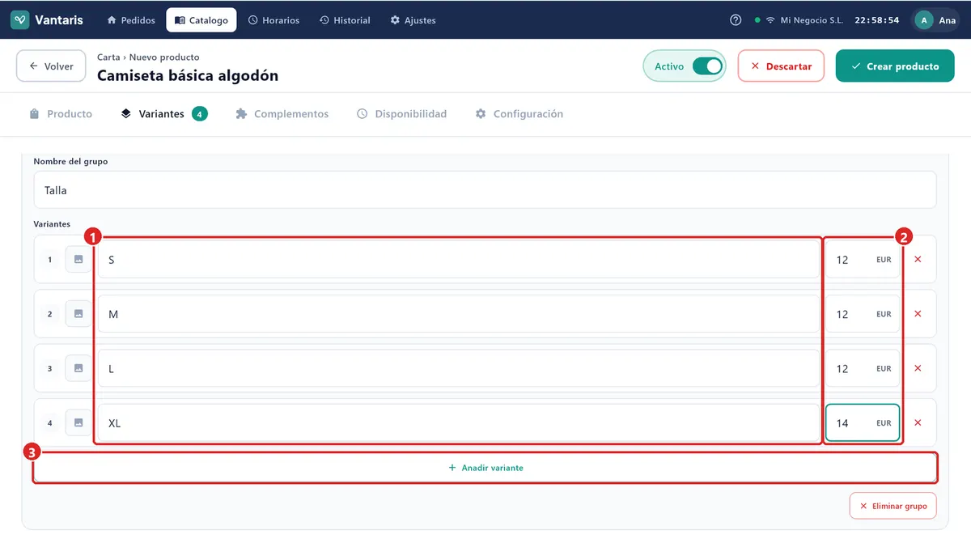Image resolution: width=971 pixels, height=560 pixels.
Task: Click the Vantaris logo icon
Action: pyautogui.click(x=20, y=20)
